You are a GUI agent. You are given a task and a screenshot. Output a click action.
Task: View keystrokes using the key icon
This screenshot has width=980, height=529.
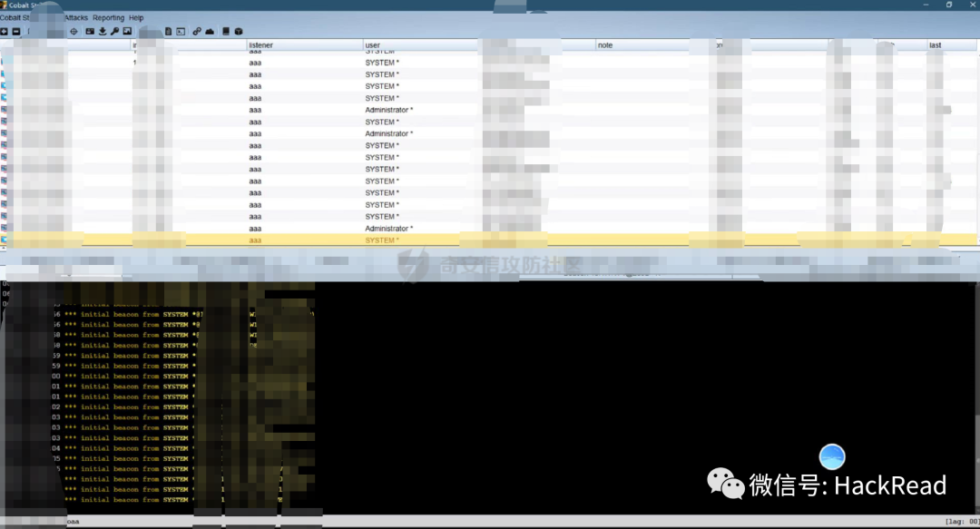click(x=115, y=31)
